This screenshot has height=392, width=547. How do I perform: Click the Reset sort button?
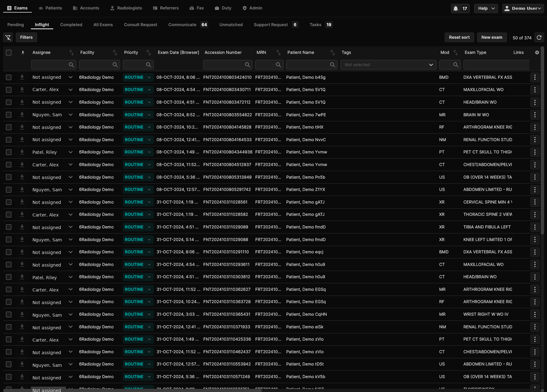pyautogui.click(x=459, y=37)
